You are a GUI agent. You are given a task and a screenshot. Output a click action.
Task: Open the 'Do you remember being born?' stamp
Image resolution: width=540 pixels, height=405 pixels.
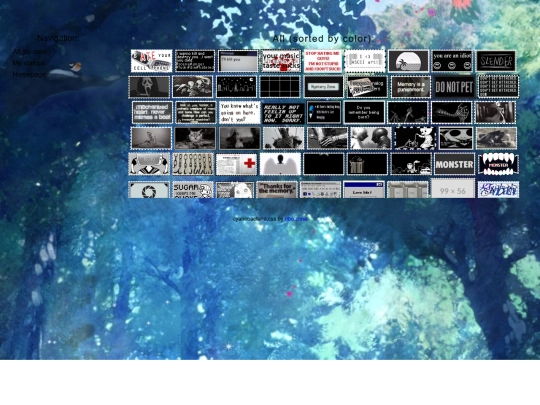click(x=364, y=112)
